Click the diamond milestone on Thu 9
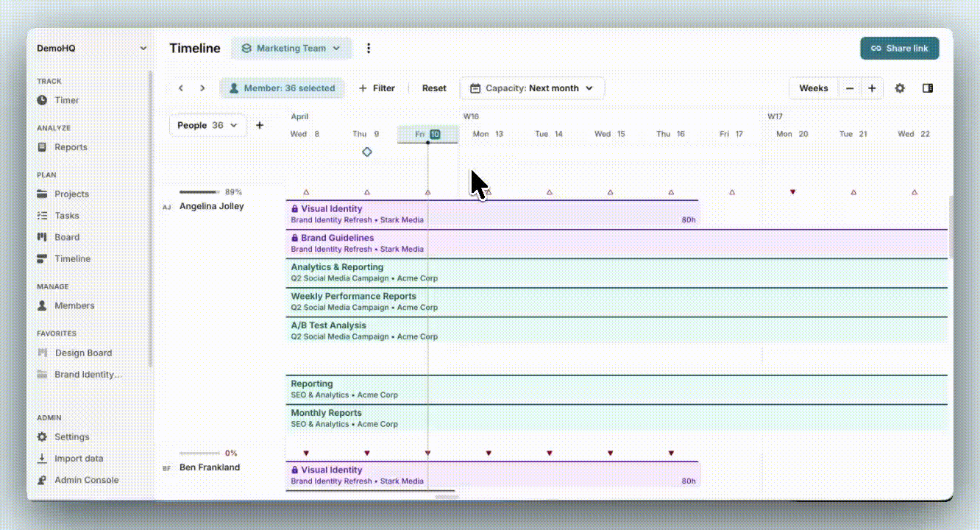This screenshot has width=980, height=530. tap(367, 152)
